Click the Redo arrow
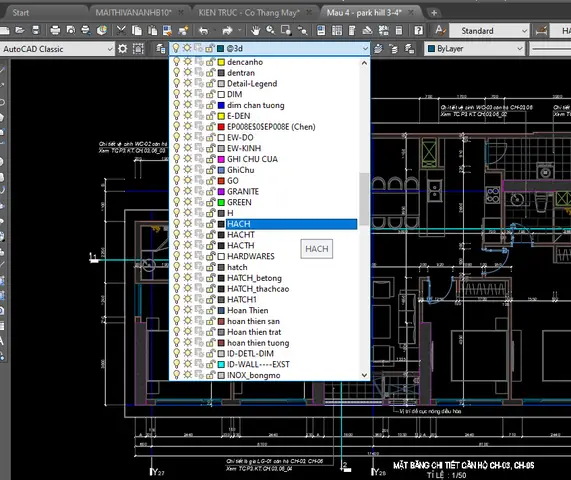Screen dimensions: 571x480 tap(227, 31)
